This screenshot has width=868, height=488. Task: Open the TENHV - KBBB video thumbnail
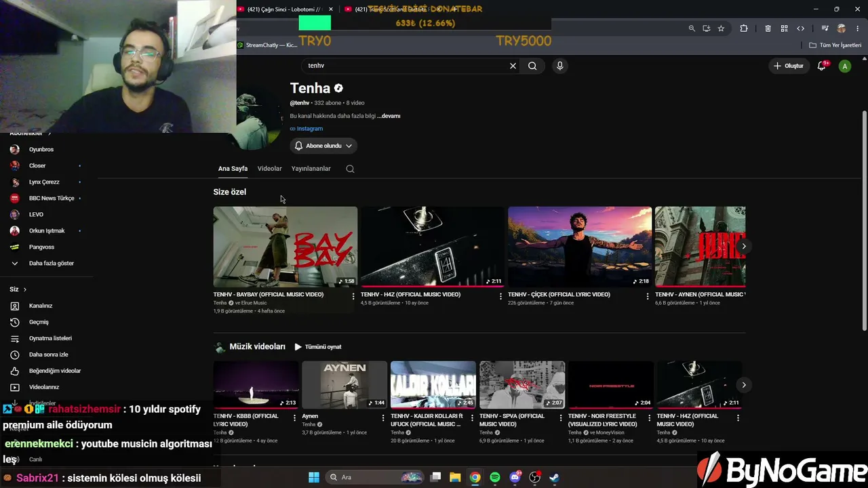point(256,384)
